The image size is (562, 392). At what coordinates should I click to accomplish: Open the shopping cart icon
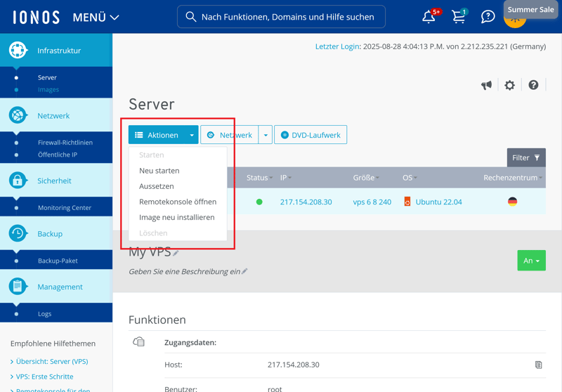tap(459, 17)
